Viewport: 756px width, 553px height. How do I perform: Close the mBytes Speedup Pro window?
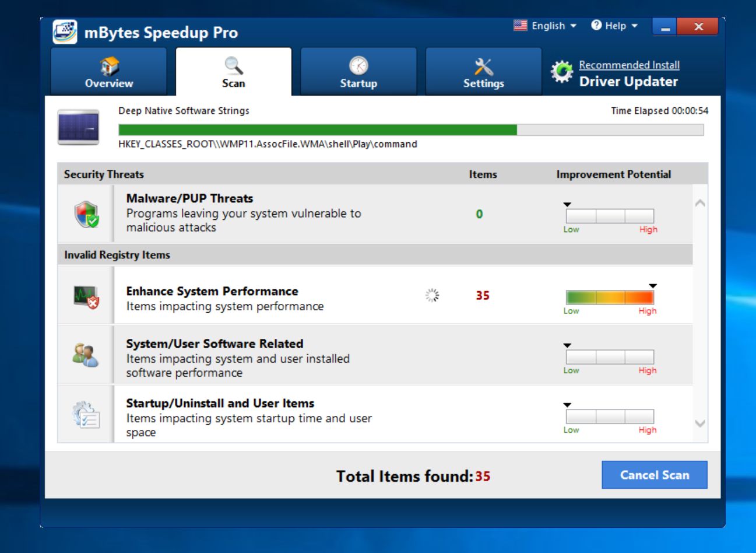point(698,27)
